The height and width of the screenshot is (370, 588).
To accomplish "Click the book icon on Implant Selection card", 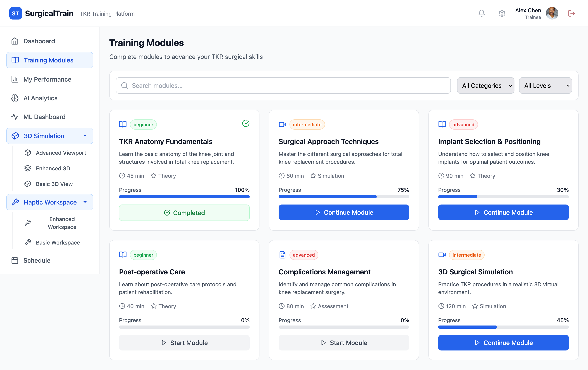I will pyautogui.click(x=442, y=125).
